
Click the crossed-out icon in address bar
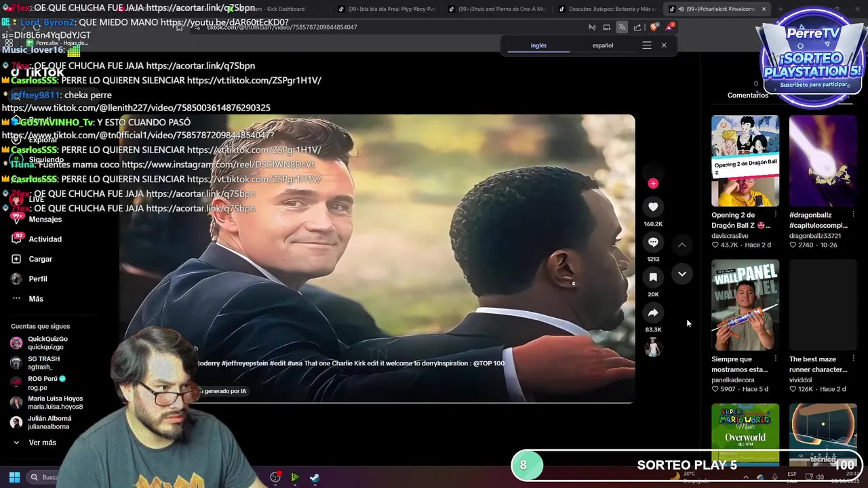pos(592,27)
